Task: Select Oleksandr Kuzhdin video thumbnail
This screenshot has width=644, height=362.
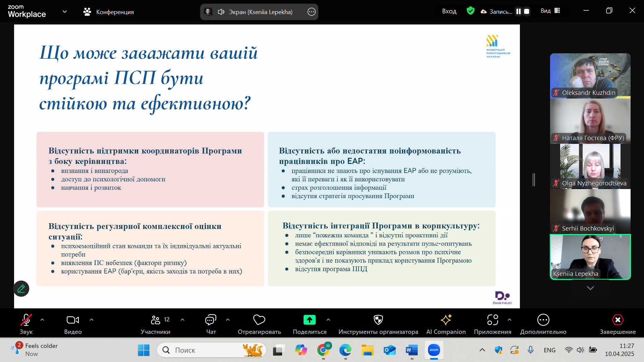Action: pyautogui.click(x=590, y=75)
